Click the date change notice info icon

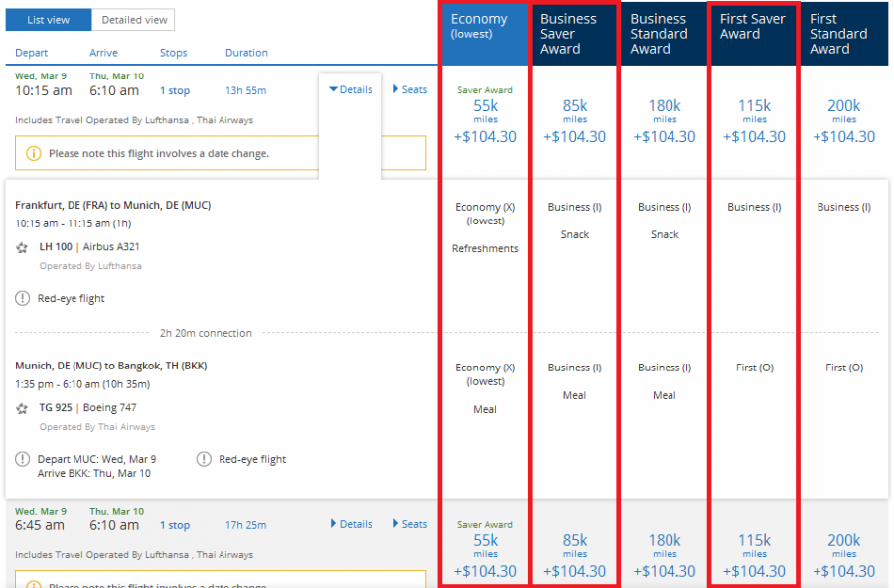(x=33, y=154)
